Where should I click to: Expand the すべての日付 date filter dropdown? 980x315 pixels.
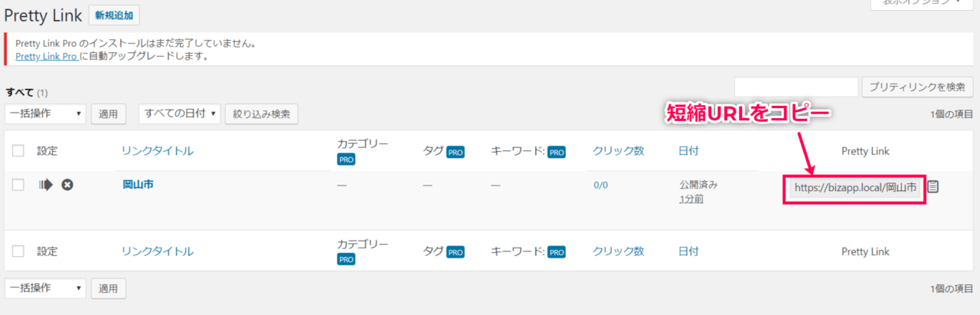pyautogui.click(x=179, y=113)
